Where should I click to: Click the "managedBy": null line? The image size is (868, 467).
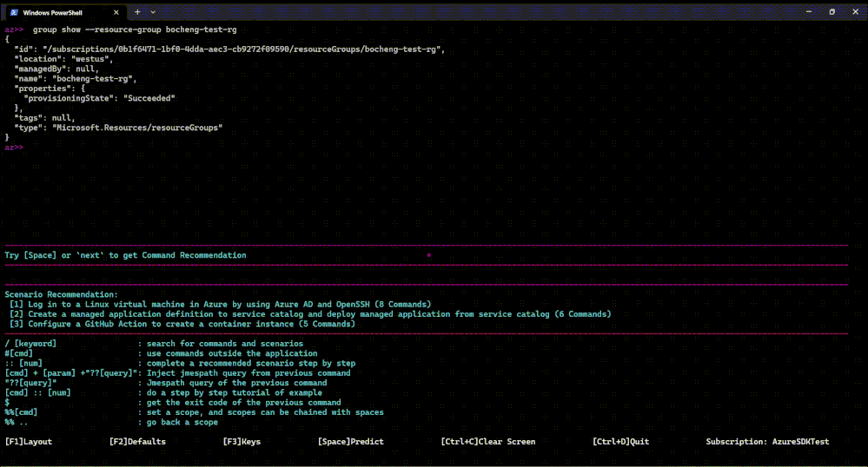(56, 69)
